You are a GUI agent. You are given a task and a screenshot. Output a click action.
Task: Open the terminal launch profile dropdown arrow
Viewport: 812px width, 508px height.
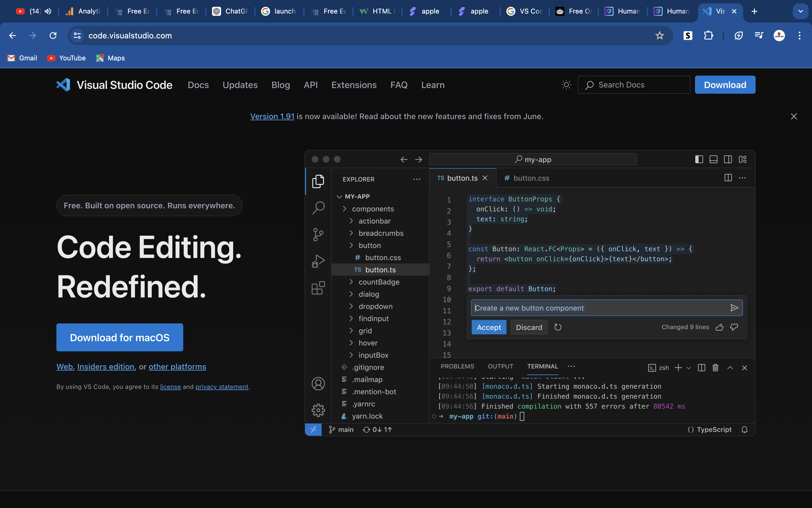pos(689,368)
